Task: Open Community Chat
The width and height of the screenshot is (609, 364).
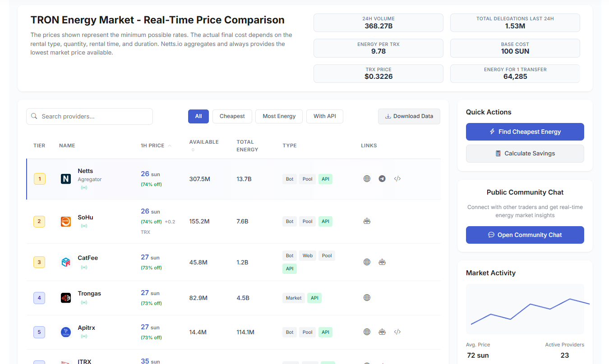Action: coord(525,235)
